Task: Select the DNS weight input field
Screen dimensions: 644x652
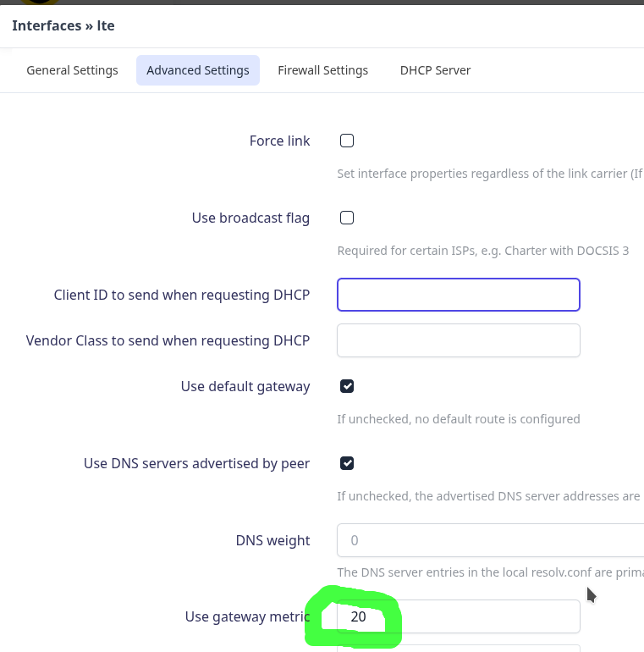Action: tap(490, 540)
